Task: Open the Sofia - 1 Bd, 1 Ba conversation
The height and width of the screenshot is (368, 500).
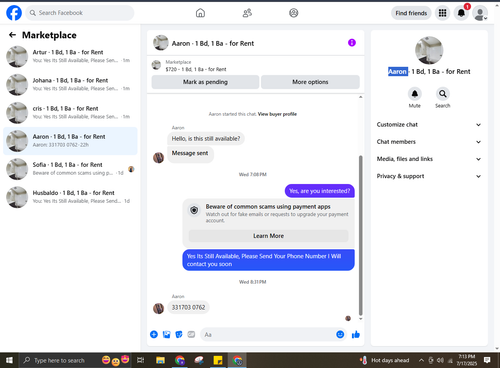Action: coord(70,169)
